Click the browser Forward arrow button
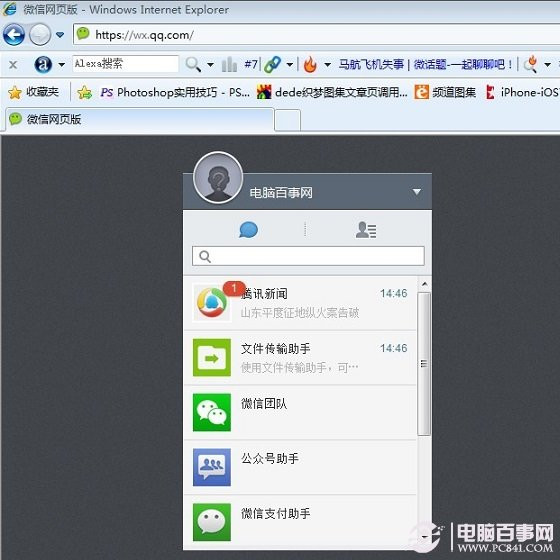 tap(40, 35)
